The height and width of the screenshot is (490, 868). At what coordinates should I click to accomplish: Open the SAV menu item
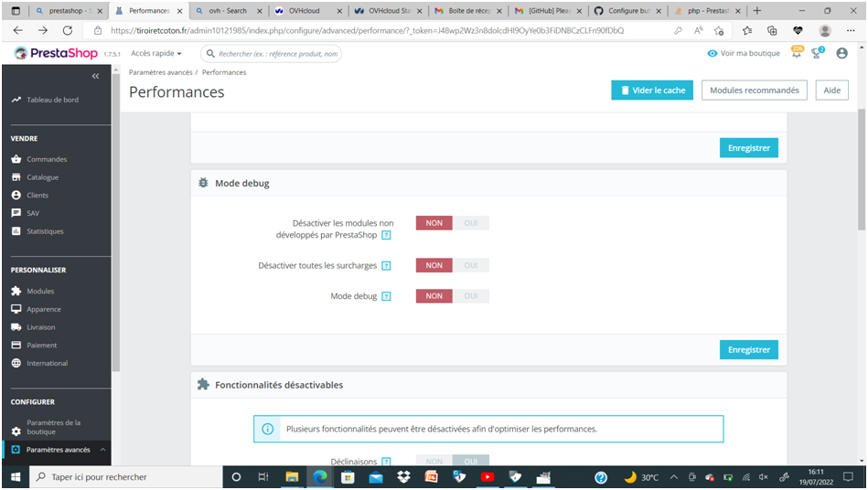click(x=33, y=213)
